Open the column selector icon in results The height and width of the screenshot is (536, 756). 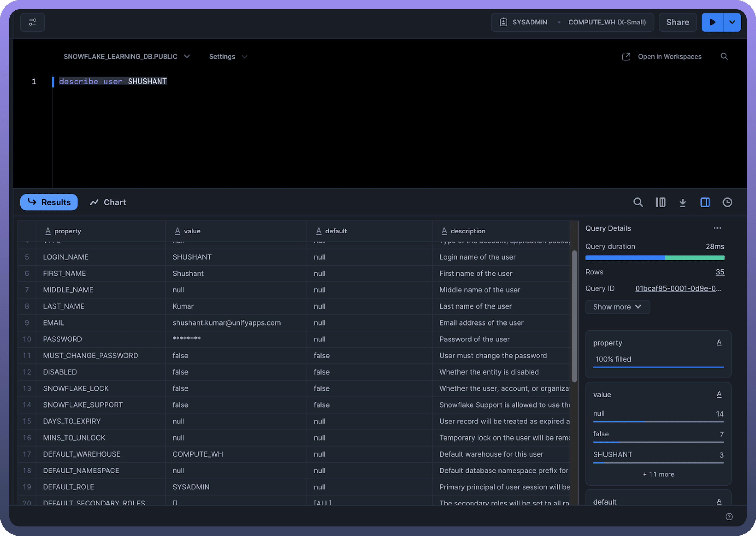point(660,202)
